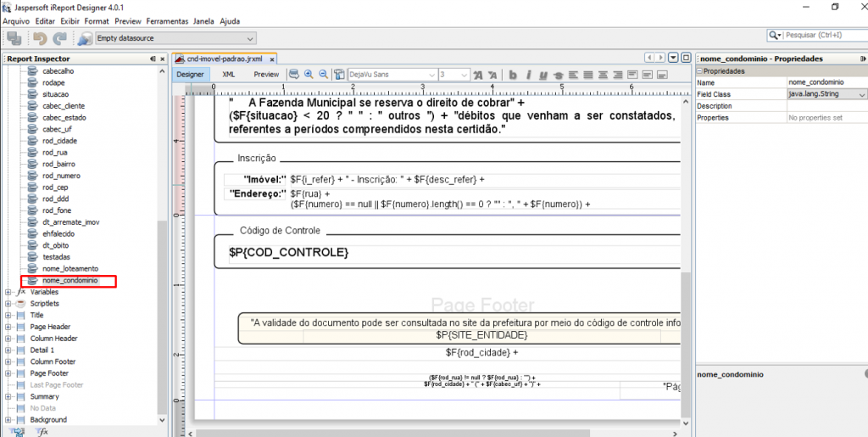Expand the Scriptlets tree node
Viewport: 868px width, 437px height.
click(8, 304)
